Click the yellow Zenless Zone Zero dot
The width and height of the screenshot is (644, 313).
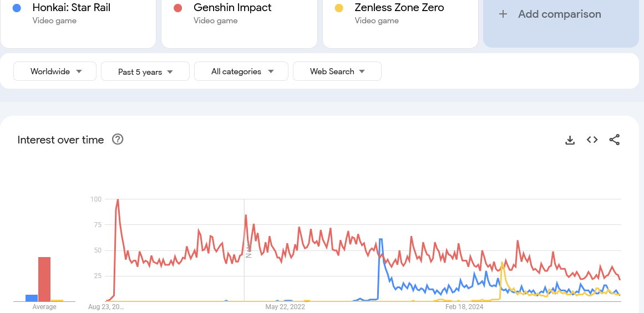tap(339, 8)
